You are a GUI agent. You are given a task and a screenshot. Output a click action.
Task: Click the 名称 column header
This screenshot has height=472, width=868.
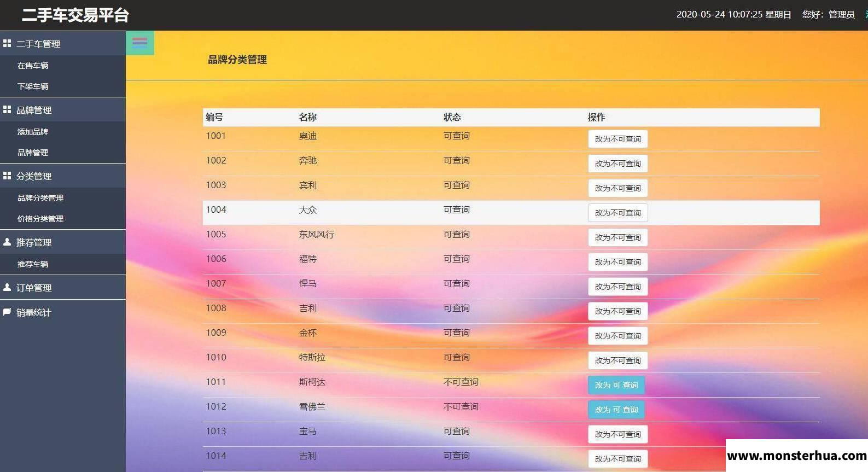[x=308, y=117]
